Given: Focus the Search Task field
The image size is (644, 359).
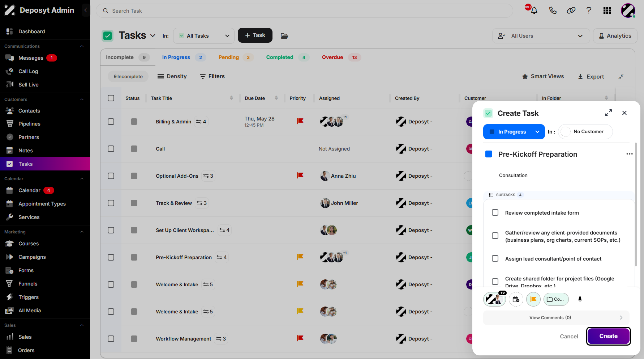Looking at the screenshot, I should pyautogui.click(x=304, y=11).
